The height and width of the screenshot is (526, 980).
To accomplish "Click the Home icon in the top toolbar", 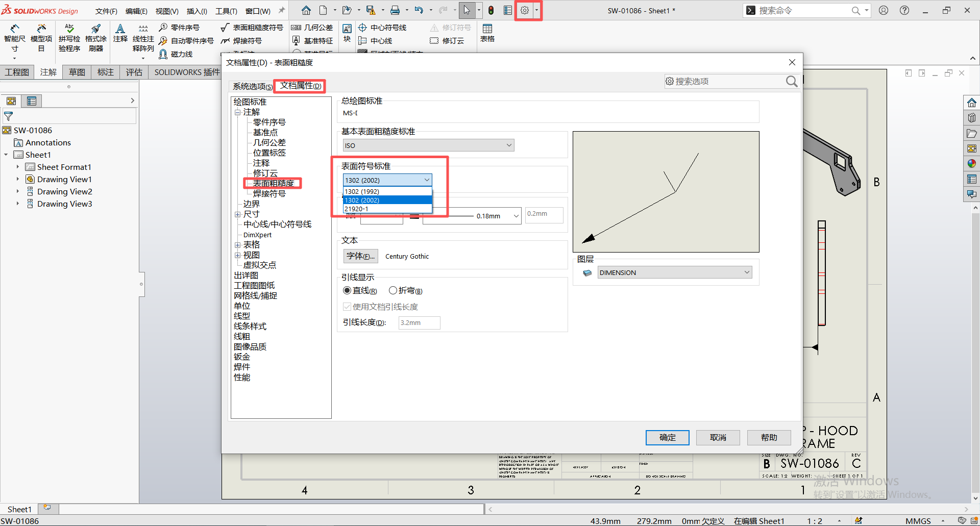I will [306, 10].
